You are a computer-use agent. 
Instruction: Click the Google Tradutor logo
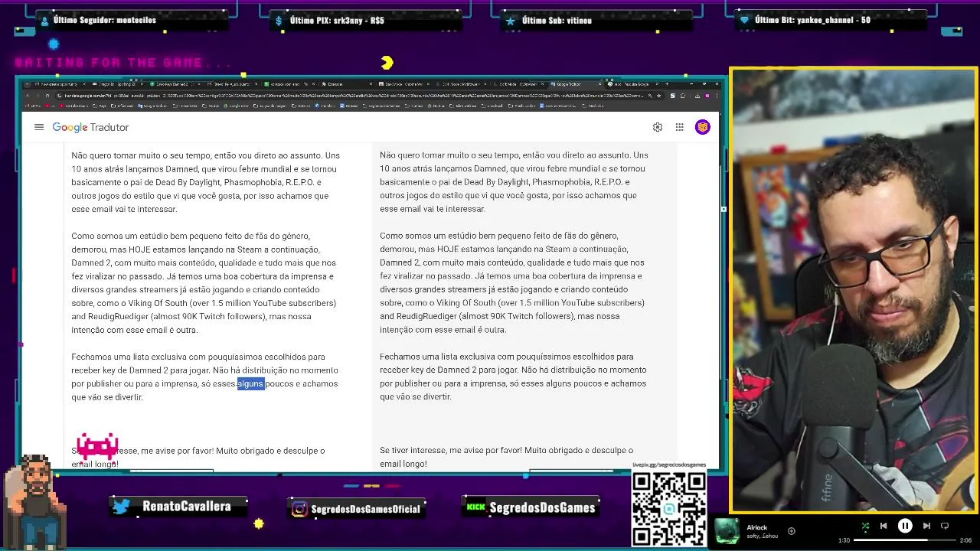click(90, 127)
